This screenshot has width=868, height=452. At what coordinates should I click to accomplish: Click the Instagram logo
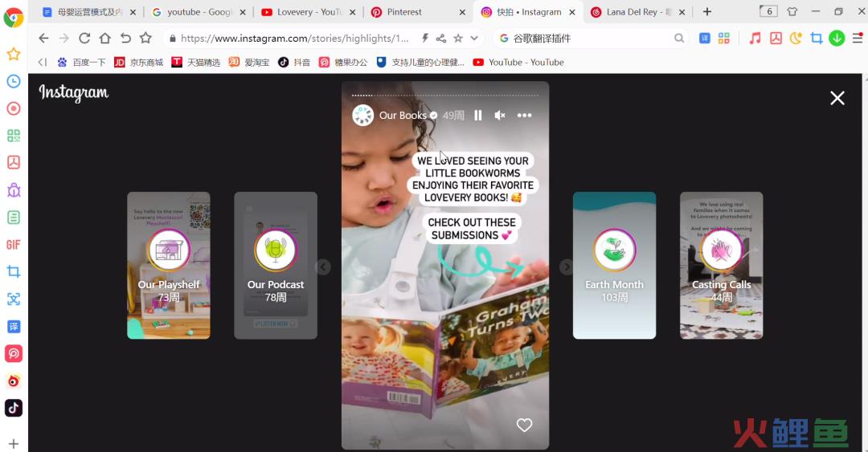[74, 93]
